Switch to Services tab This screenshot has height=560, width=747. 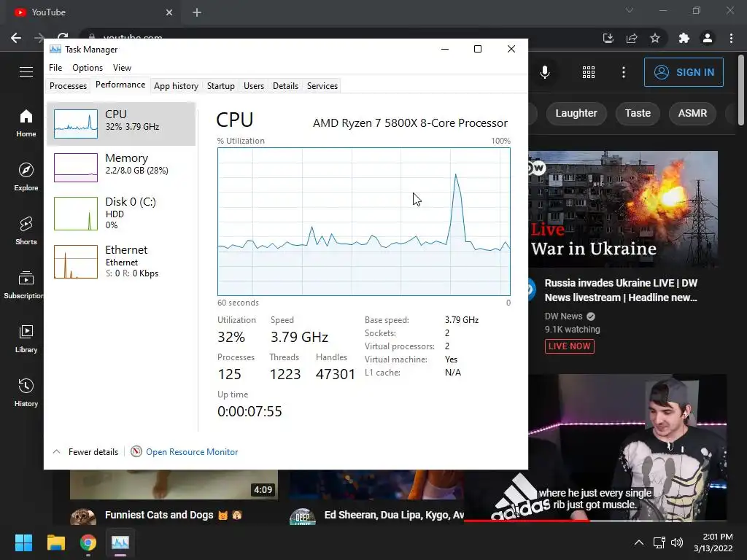pos(322,86)
